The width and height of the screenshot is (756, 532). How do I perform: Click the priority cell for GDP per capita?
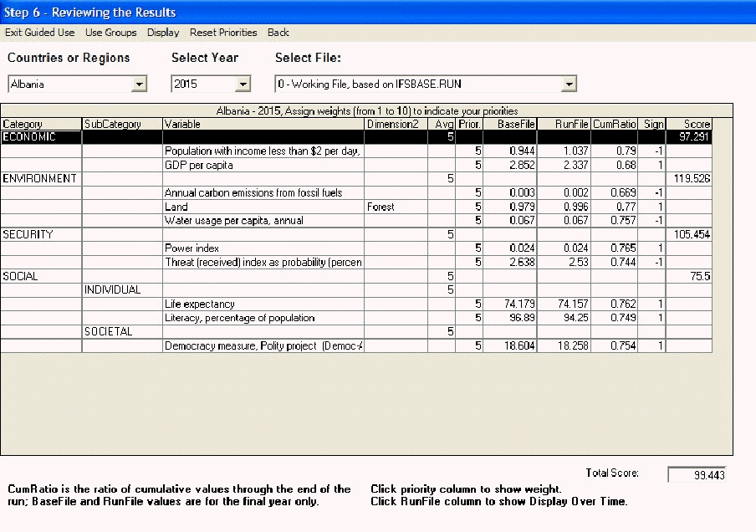click(469, 166)
